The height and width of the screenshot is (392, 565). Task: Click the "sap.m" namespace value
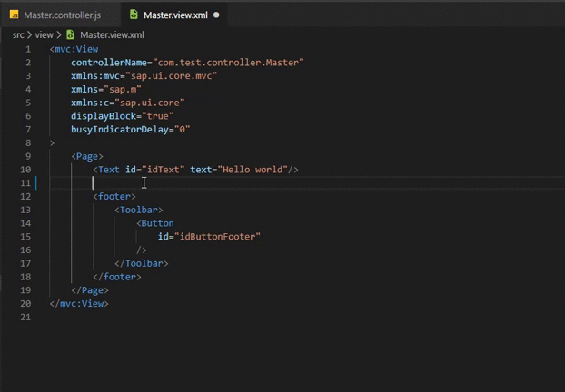coord(123,89)
